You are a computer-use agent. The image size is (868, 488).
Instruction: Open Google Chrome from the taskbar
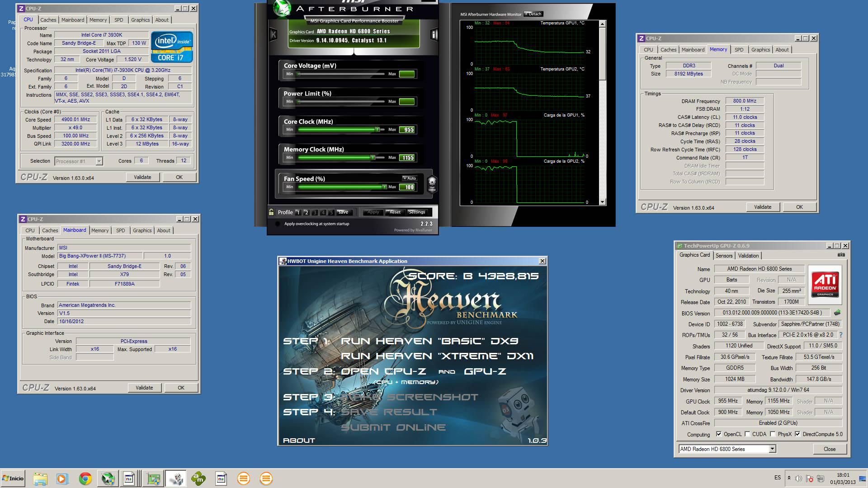pyautogui.click(x=85, y=479)
